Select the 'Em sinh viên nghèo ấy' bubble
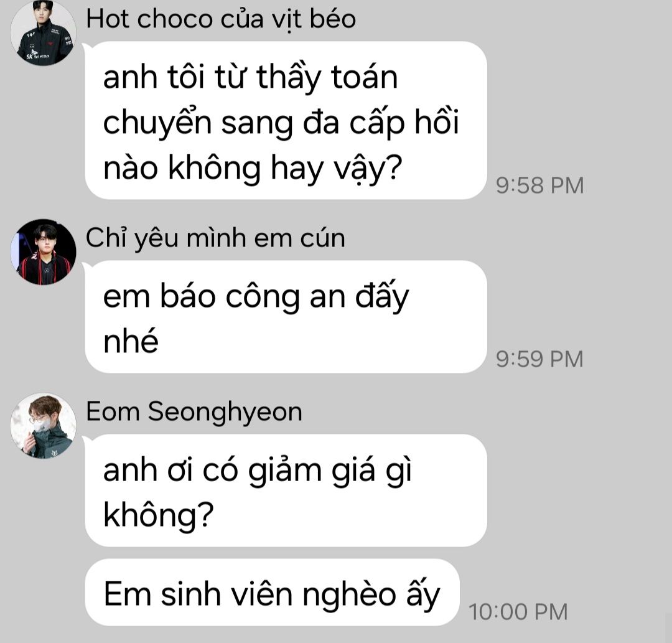Viewport: 672px width, 643px height. pos(272,593)
